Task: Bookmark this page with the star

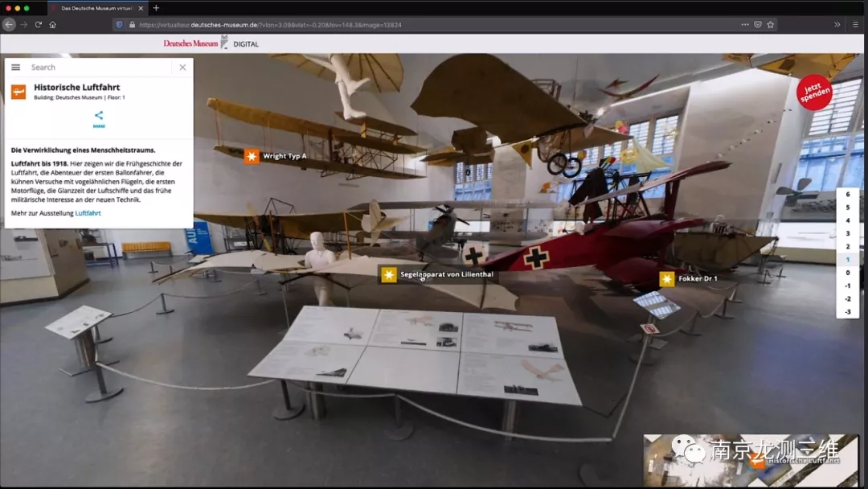Action: tap(771, 24)
